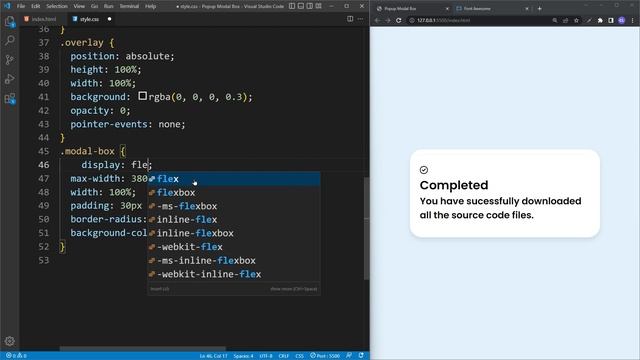The image size is (640, 360).
Task: Click the editor horizontal scrollbar
Action: [x=143, y=349]
